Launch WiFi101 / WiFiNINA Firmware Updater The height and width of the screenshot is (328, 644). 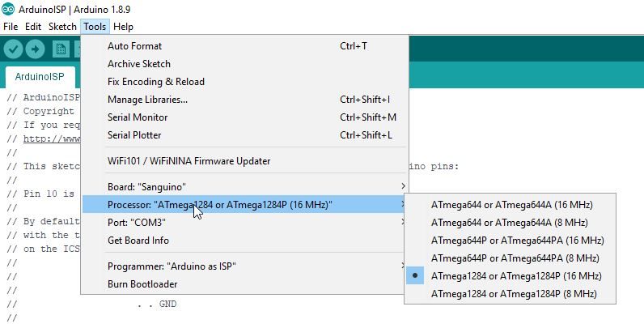[189, 161]
